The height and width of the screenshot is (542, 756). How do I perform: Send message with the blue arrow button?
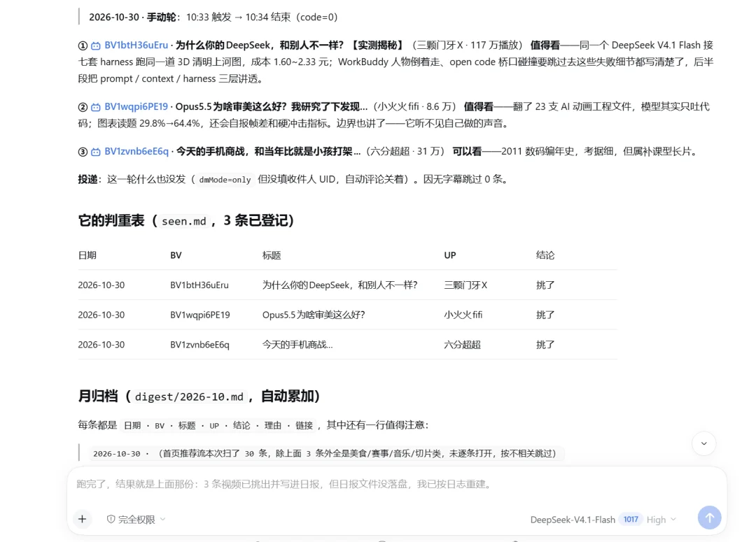[709, 518]
